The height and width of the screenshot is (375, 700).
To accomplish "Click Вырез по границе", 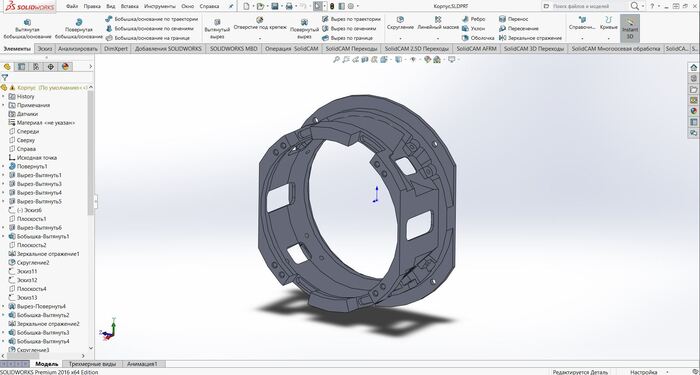I will click(x=347, y=38).
